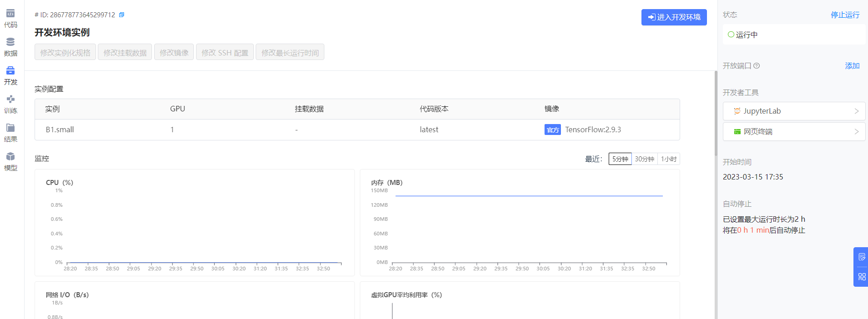The image size is (868, 319).
Task: Open the 代码 (Code) sidebar icon
Action: 10,14
